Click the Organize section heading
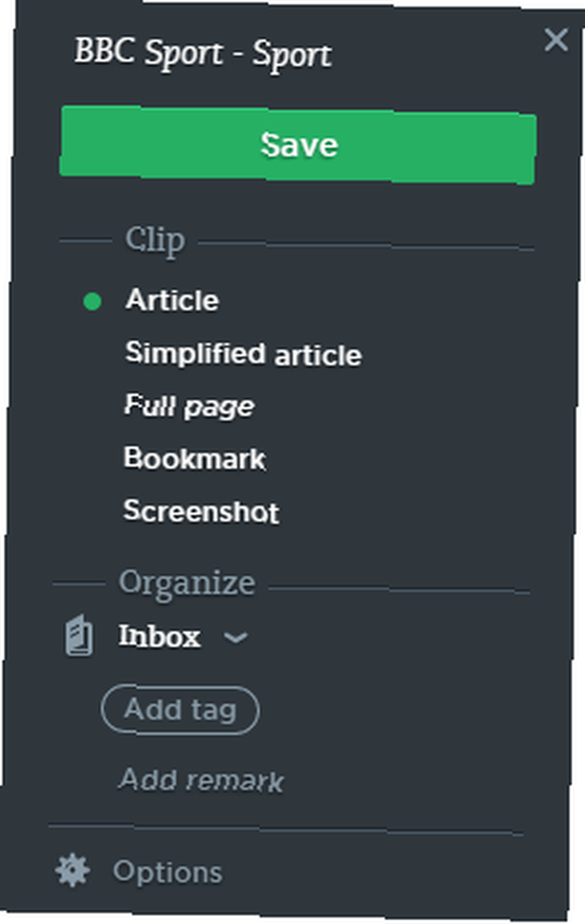The image size is (585, 924). click(x=187, y=582)
